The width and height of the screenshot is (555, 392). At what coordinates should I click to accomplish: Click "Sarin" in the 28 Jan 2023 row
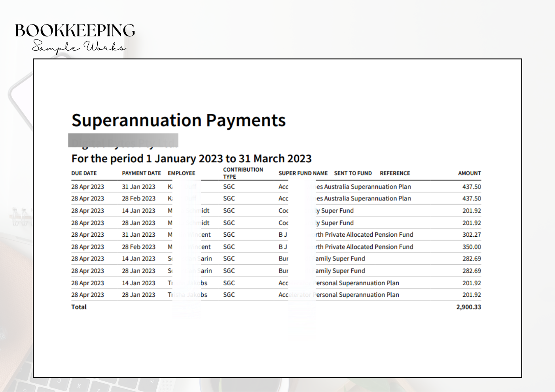205,271
